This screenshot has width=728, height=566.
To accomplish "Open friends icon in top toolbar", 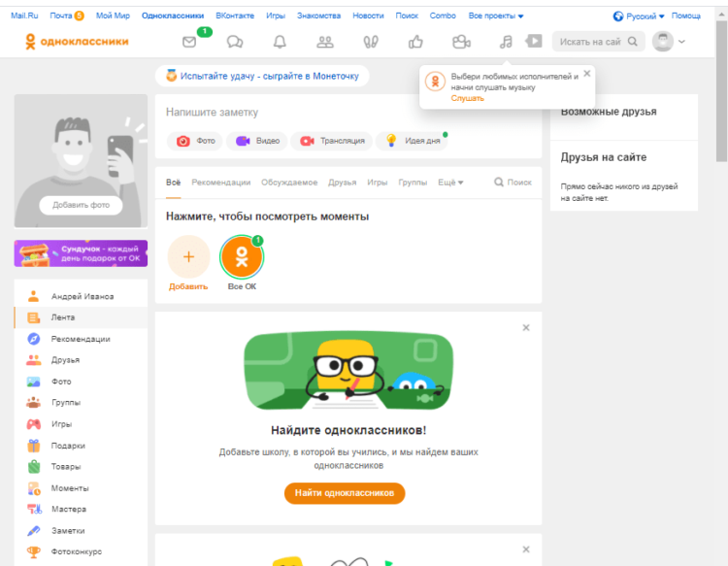I will point(325,42).
